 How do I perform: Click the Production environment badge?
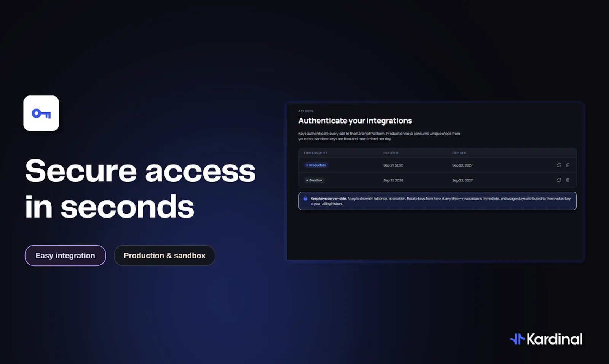pos(316,165)
